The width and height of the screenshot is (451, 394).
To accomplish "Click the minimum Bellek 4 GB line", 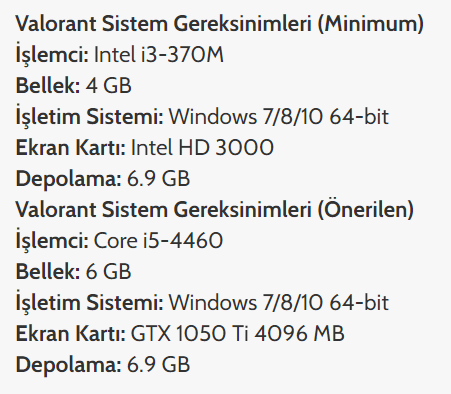I will (74, 86).
